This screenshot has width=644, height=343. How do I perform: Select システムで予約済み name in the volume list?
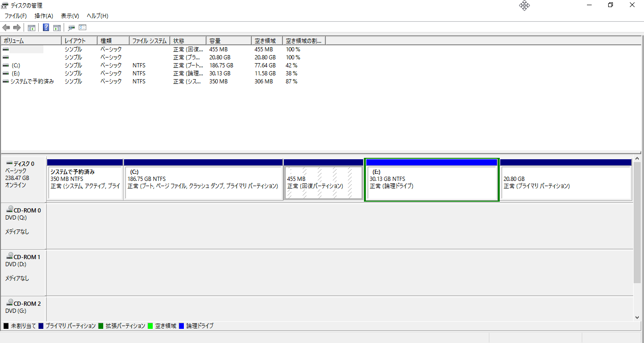pyautogui.click(x=32, y=82)
